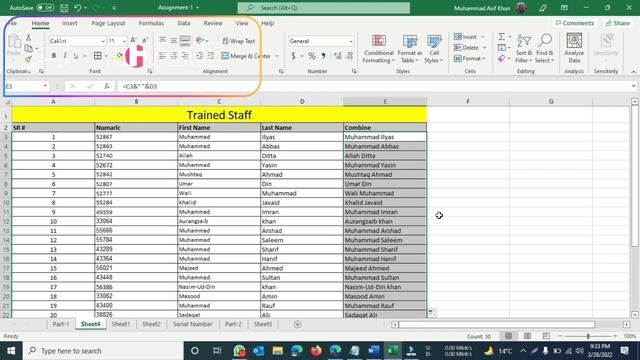Open the Review ribbon tab
Viewport: 640px width, 360px height.
[213, 23]
